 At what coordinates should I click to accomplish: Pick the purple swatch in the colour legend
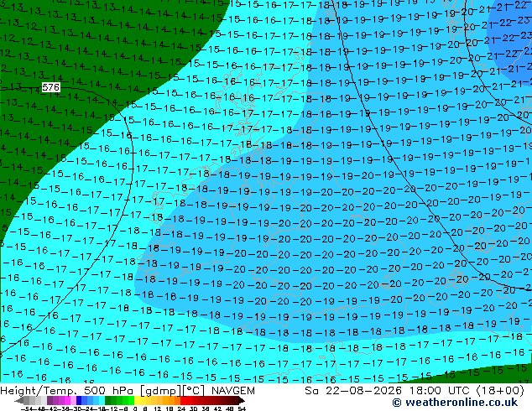pos(50,401)
